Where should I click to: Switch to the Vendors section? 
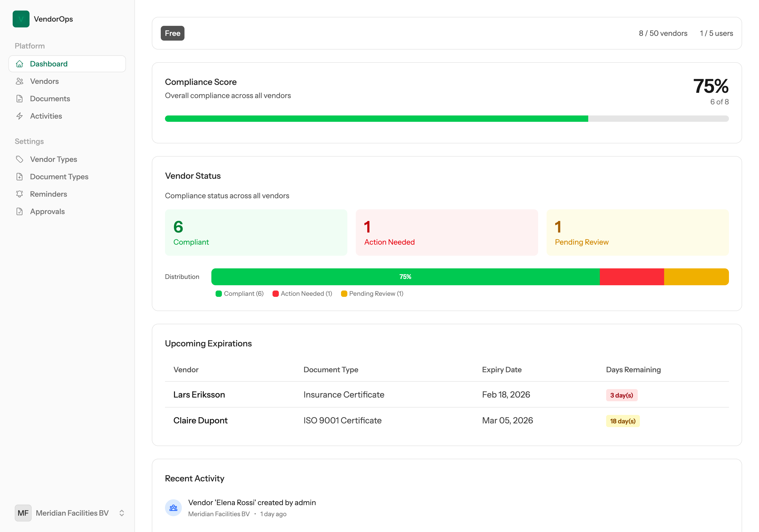44,81
